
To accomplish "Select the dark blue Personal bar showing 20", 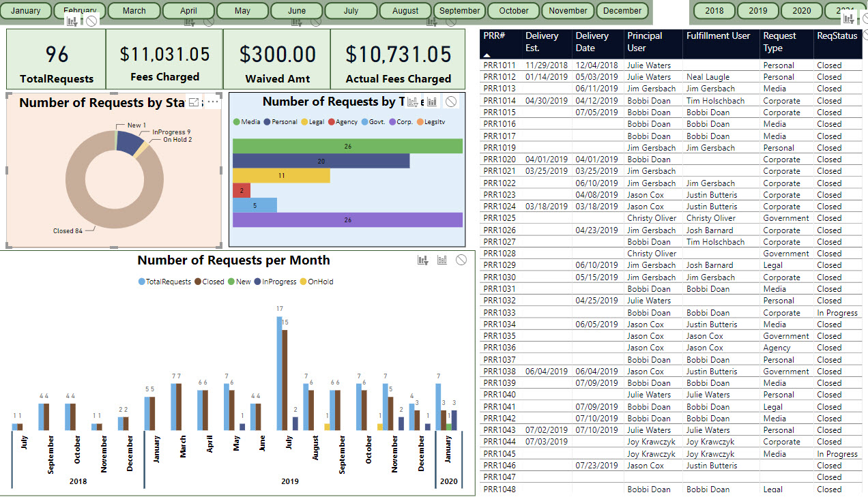I will 321,161.
